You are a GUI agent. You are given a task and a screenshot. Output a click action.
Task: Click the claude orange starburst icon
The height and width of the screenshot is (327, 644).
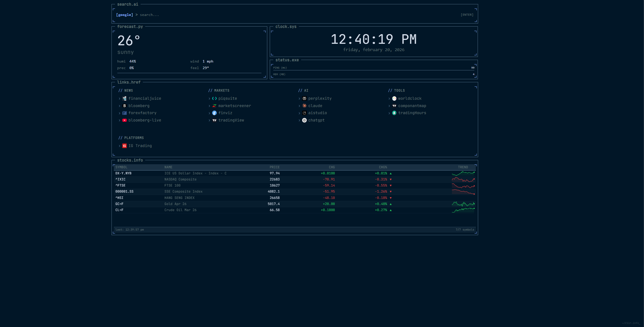[304, 106]
